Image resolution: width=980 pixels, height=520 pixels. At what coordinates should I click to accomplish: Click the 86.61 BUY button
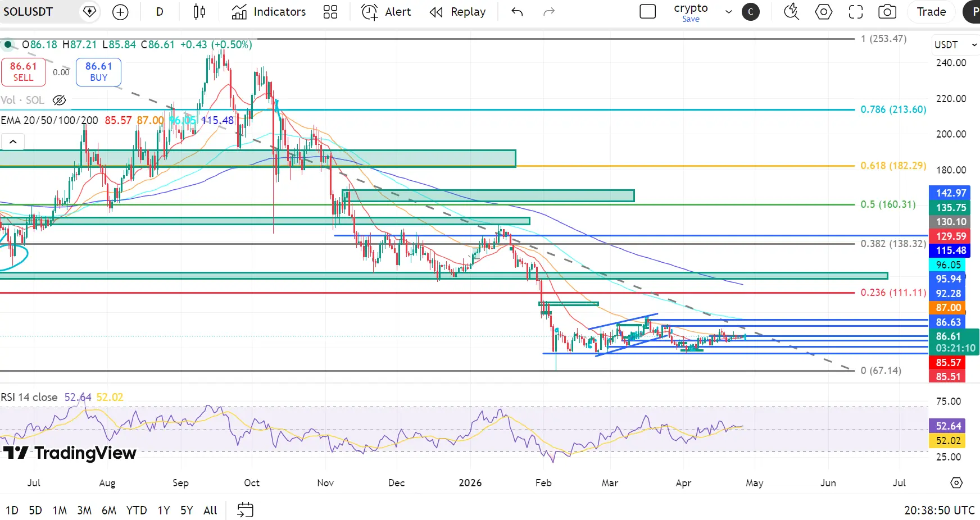click(98, 72)
